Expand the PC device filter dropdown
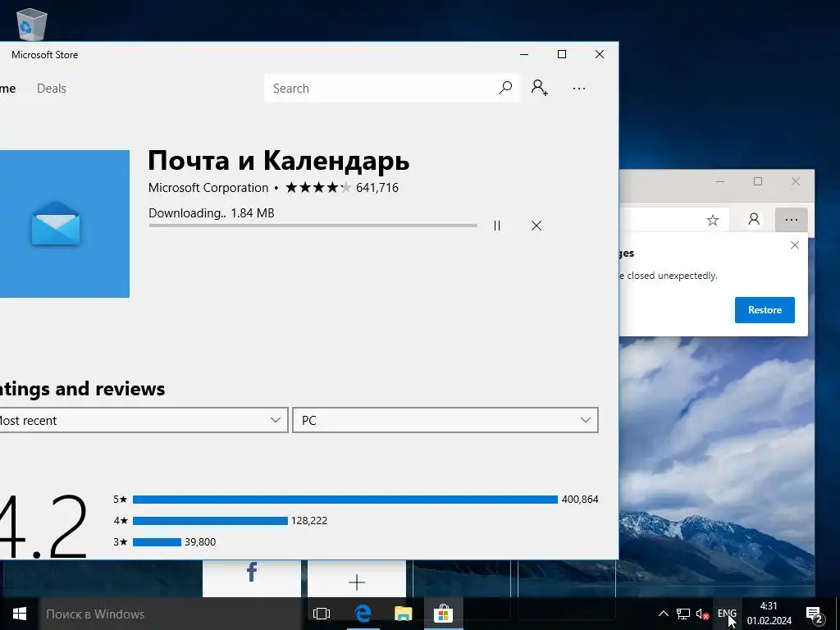The height and width of the screenshot is (630, 840). 445,420
